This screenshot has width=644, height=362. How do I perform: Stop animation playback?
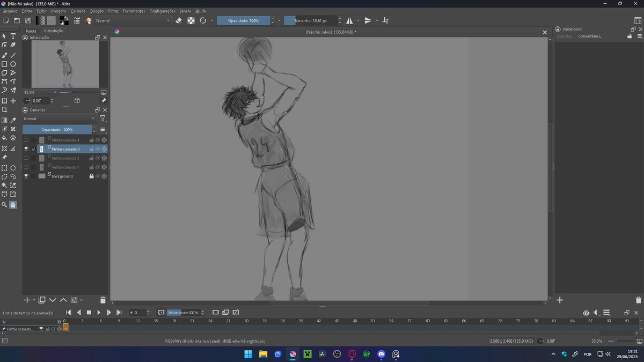click(89, 312)
